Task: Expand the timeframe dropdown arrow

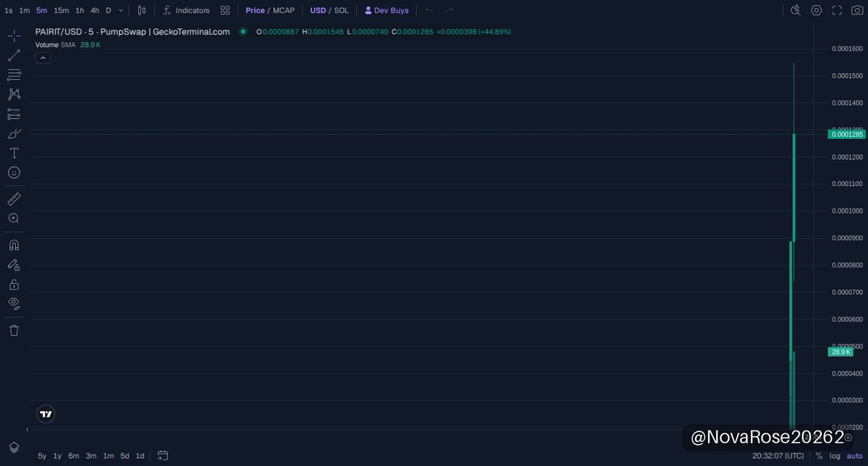Action: click(121, 10)
